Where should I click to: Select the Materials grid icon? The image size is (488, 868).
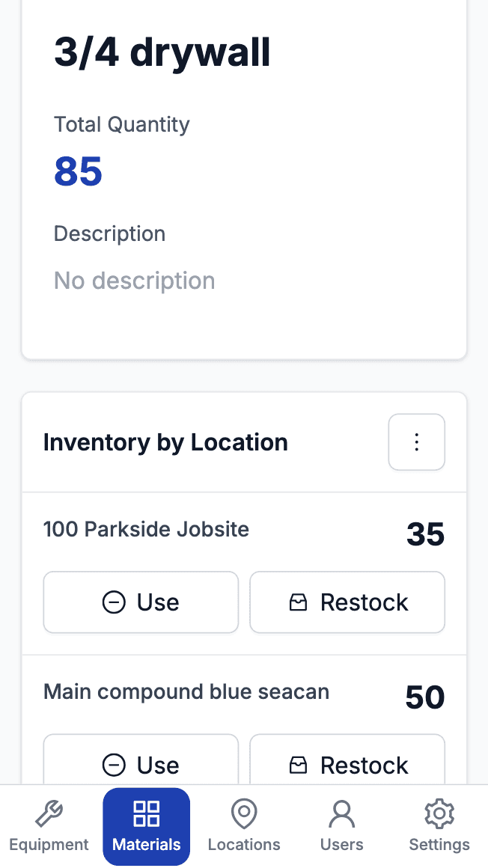coord(146,813)
